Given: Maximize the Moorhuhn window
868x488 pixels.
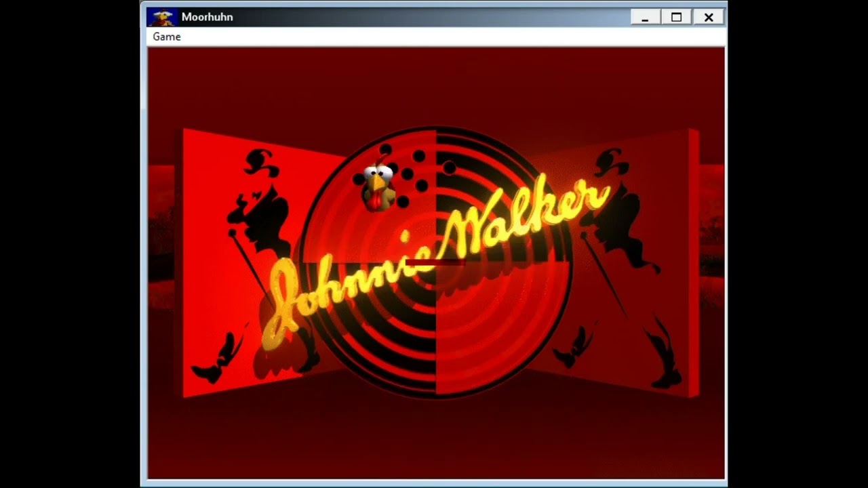Looking at the screenshot, I should pos(676,18).
